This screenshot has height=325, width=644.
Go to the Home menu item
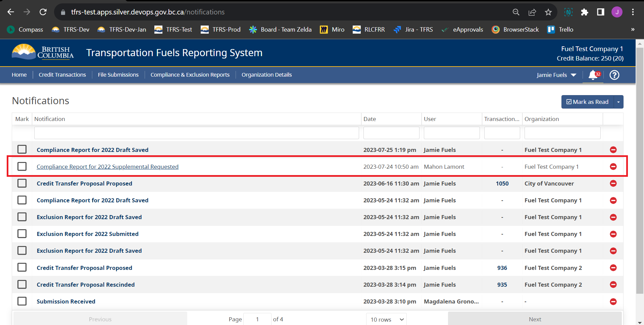click(x=19, y=75)
